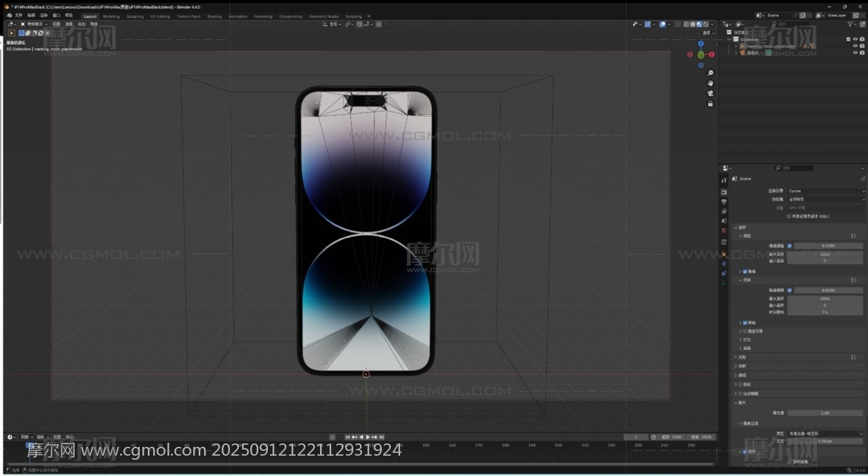
Task: Switch to wireframe viewport shading
Action: (686, 24)
